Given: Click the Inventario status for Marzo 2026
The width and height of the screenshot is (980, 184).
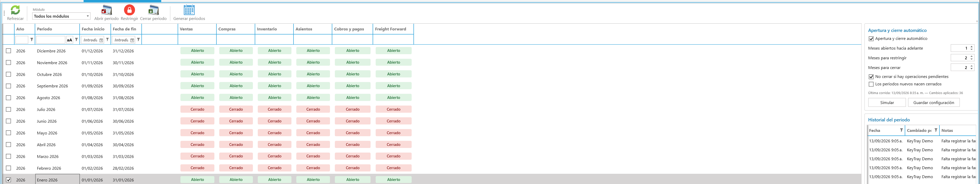Looking at the screenshot, I should 275,156.
